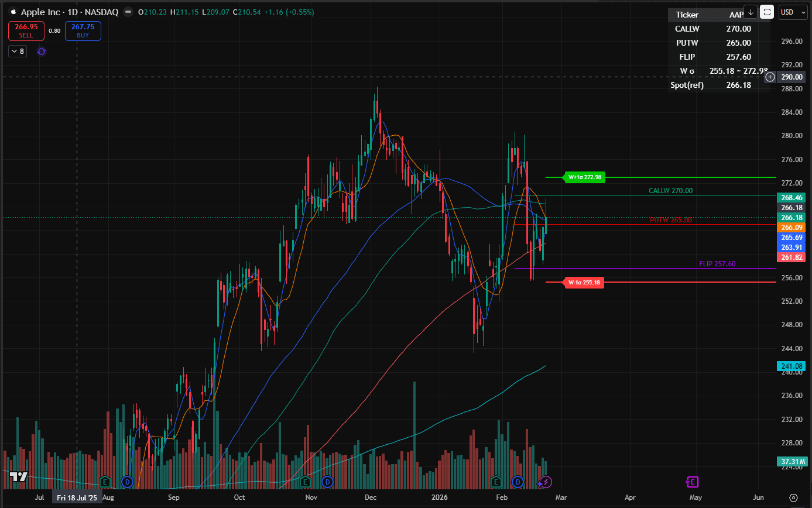Select the red PUTW 265.00 chart label
This screenshot has height=508, width=812.
coord(671,220)
